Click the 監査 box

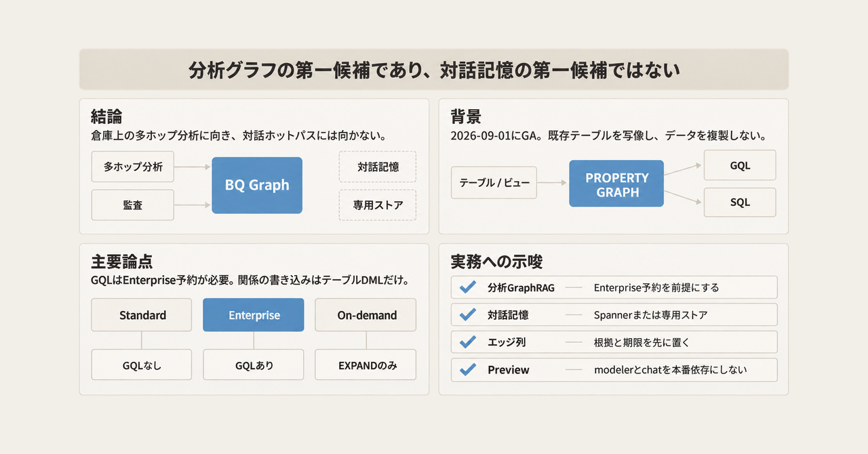pyautogui.click(x=133, y=205)
